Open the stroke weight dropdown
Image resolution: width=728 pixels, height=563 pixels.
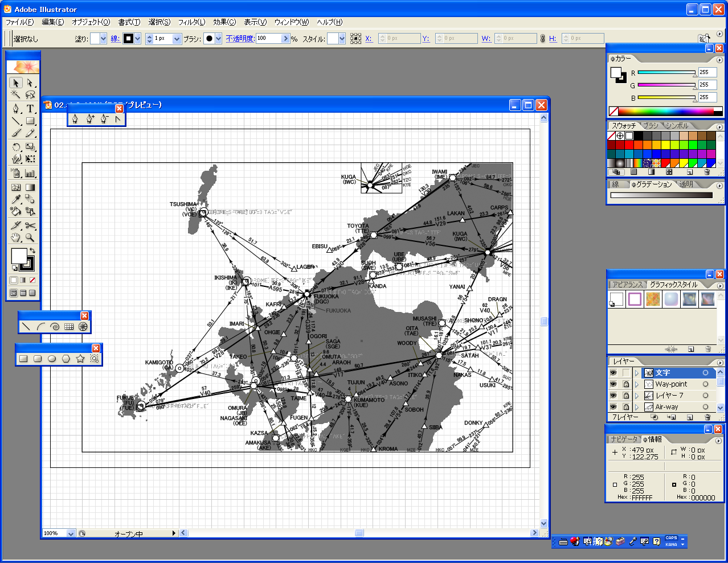point(177,39)
